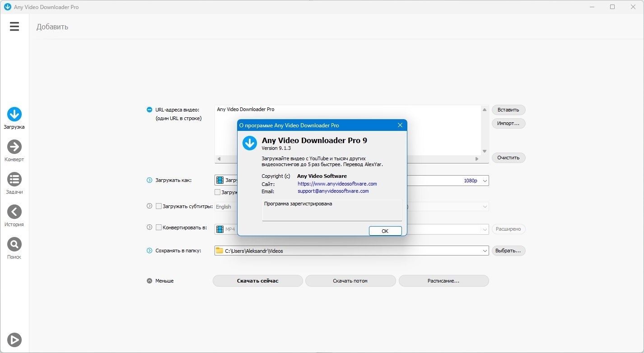Image resolution: width=644 pixels, height=353 pixels.
Task: Expand the Сохранять в папку options
Action: (149, 251)
